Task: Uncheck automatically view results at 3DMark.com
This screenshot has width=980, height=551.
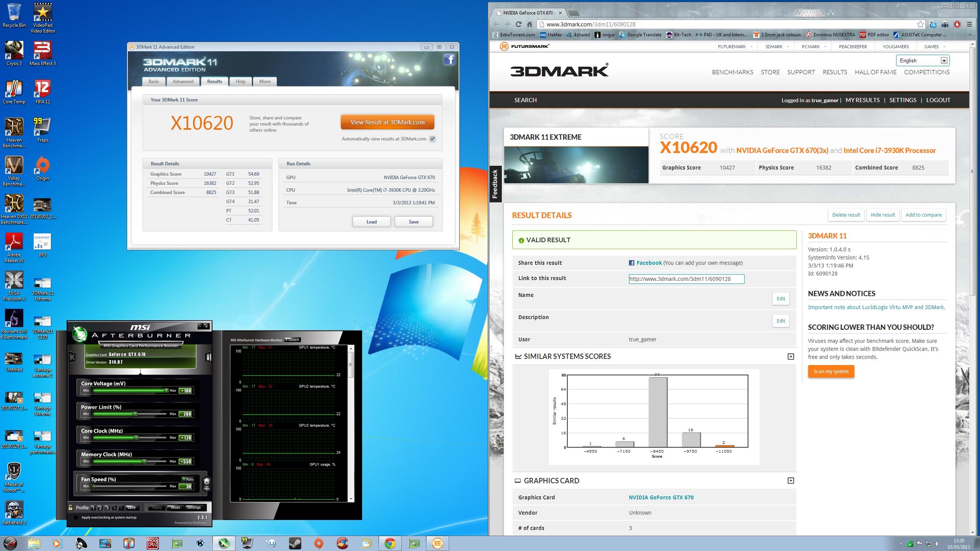Action: click(x=432, y=139)
